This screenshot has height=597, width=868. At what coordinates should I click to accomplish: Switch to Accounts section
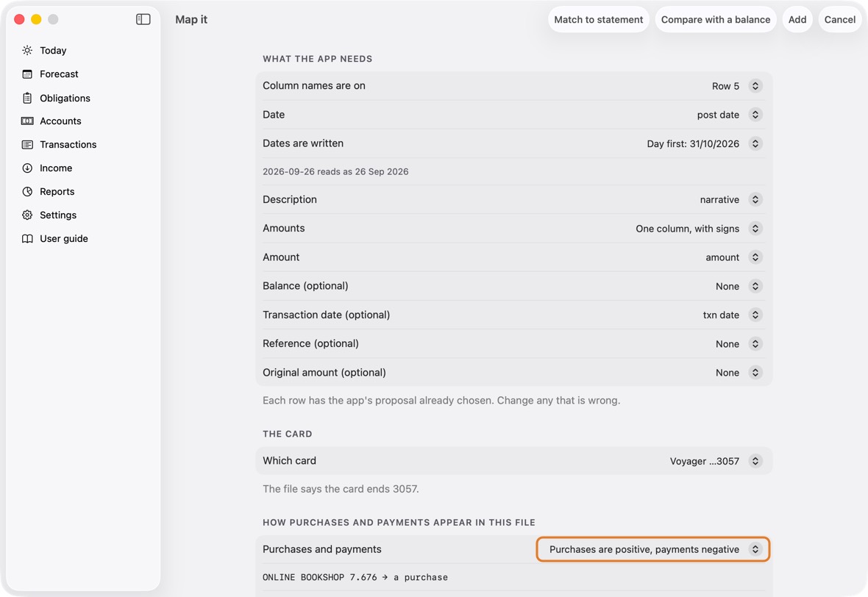point(60,121)
